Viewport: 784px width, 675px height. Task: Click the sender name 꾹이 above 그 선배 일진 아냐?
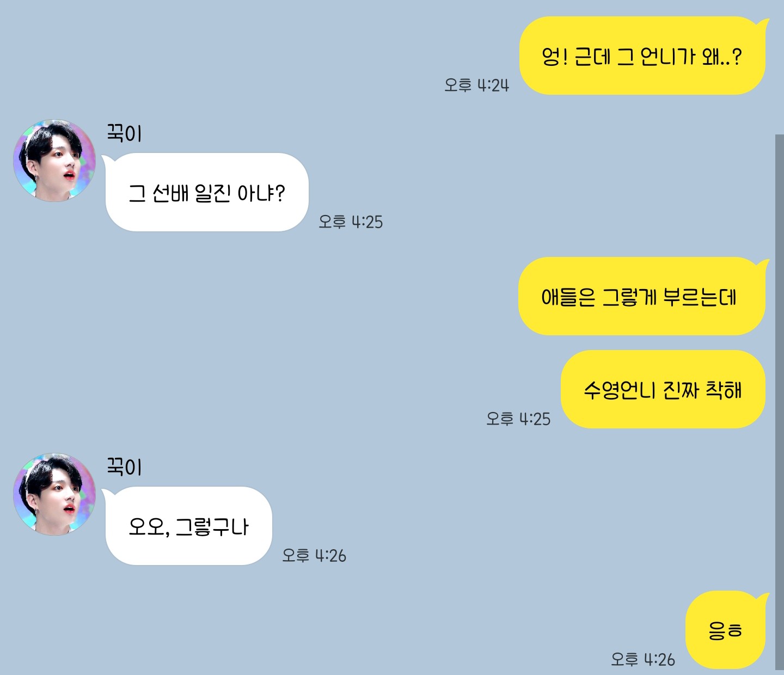click(124, 133)
